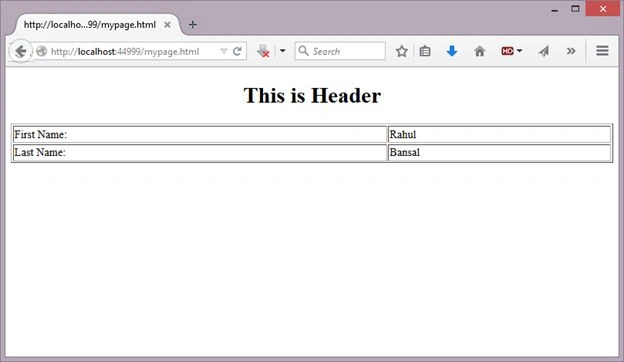
Task: Click the 'First Name:' table cell
Action: [200, 134]
